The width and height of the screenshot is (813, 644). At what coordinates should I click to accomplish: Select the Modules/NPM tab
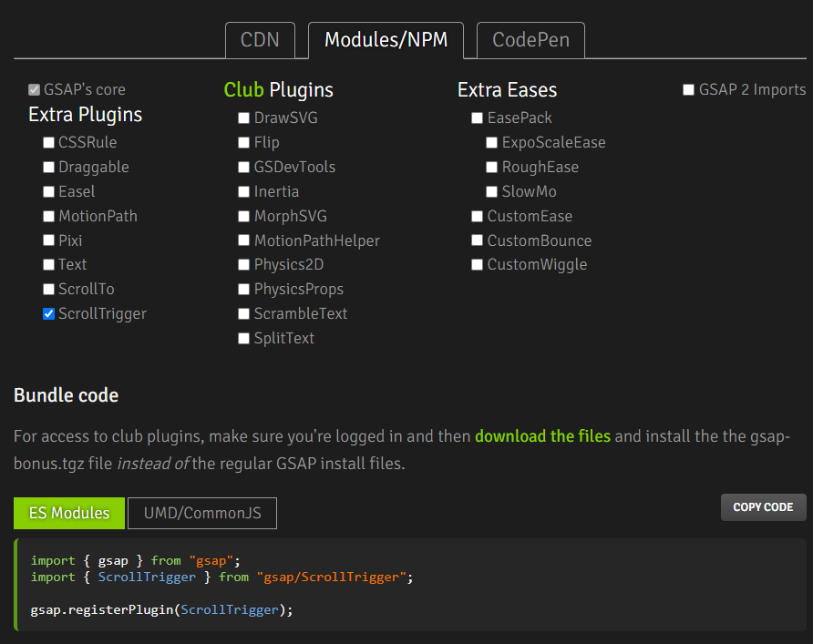coord(386,40)
